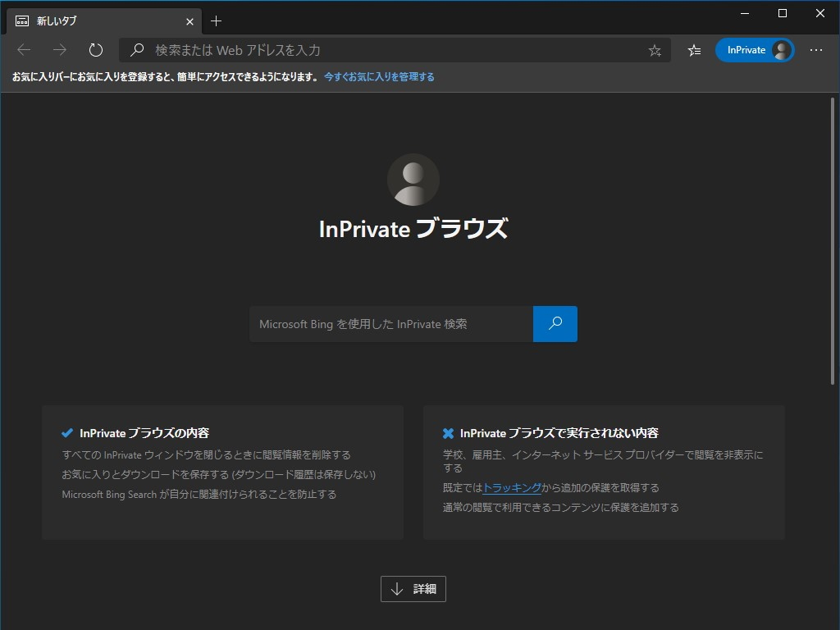The height and width of the screenshot is (630, 840).
Task: Click the favorites star in the address bar
Action: tap(654, 50)
